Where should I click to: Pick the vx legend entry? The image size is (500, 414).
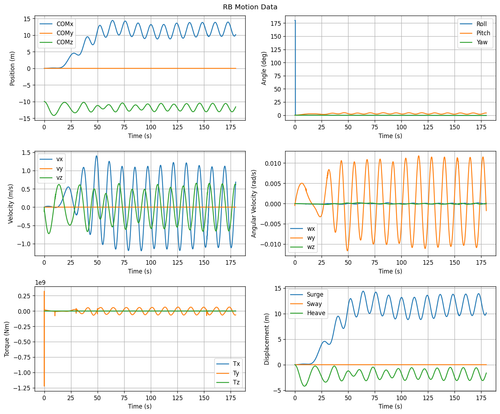coord(51,159)
